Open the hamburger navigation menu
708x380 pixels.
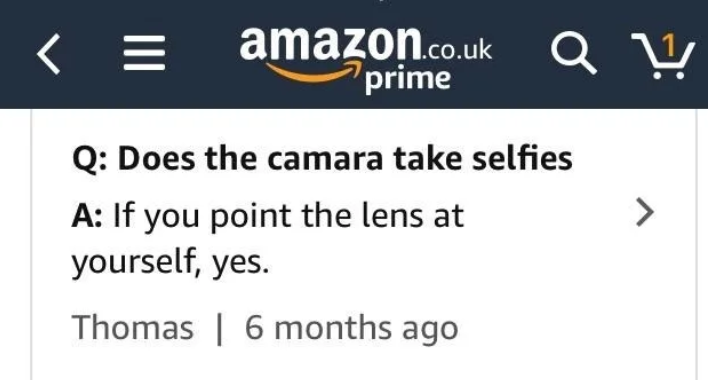pos(144,53)
